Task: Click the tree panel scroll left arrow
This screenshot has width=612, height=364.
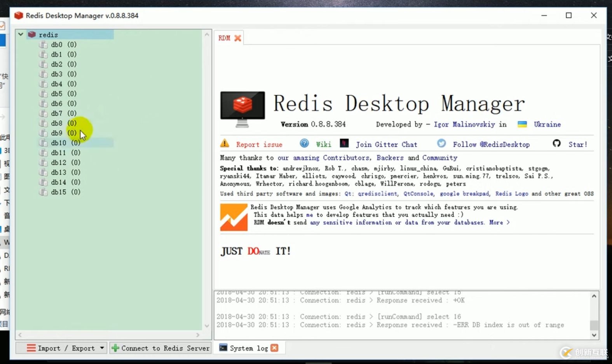Action: tap(20, 334)
